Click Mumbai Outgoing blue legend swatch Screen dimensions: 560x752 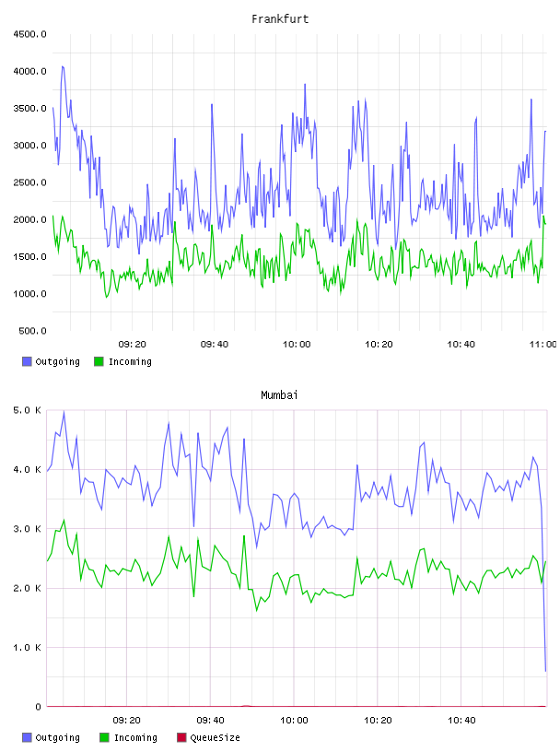tap(27, 737)
